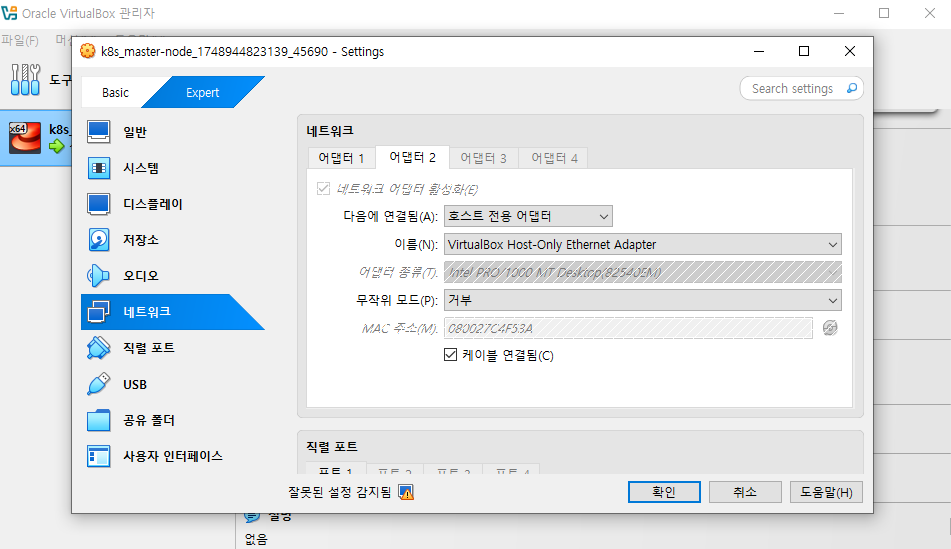Click the VirtualBox Manager tools icon
The width and height of the screenshot is (951, 549).
tap(25, 79)
